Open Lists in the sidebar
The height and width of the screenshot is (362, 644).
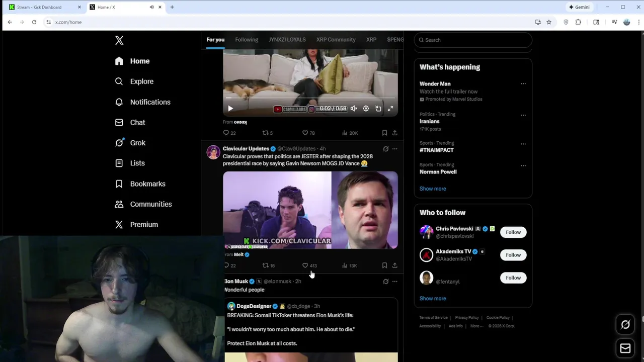tap(130, 163)
